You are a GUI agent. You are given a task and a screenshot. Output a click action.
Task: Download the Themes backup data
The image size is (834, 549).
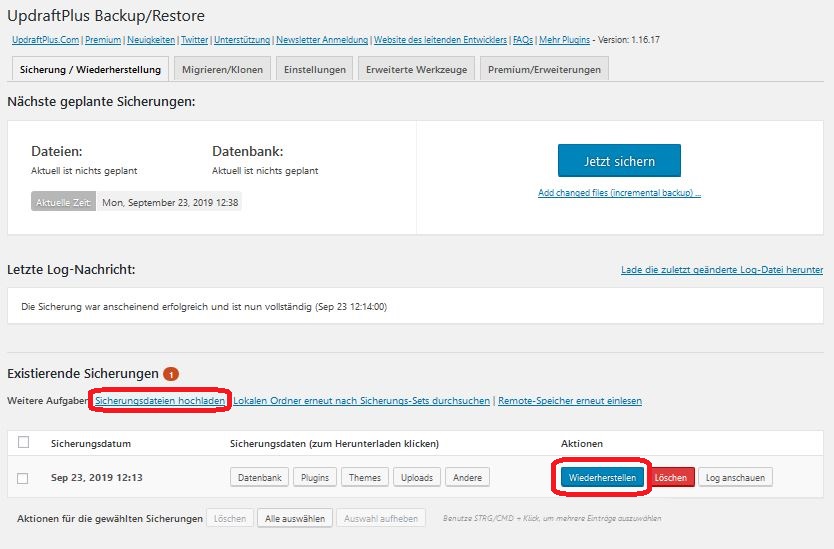(x=365, y=478)
